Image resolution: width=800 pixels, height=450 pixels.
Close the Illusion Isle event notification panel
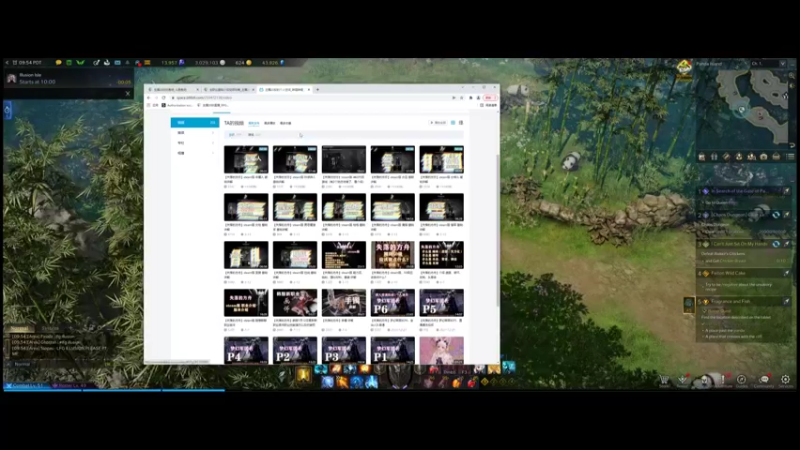(128, 93)
